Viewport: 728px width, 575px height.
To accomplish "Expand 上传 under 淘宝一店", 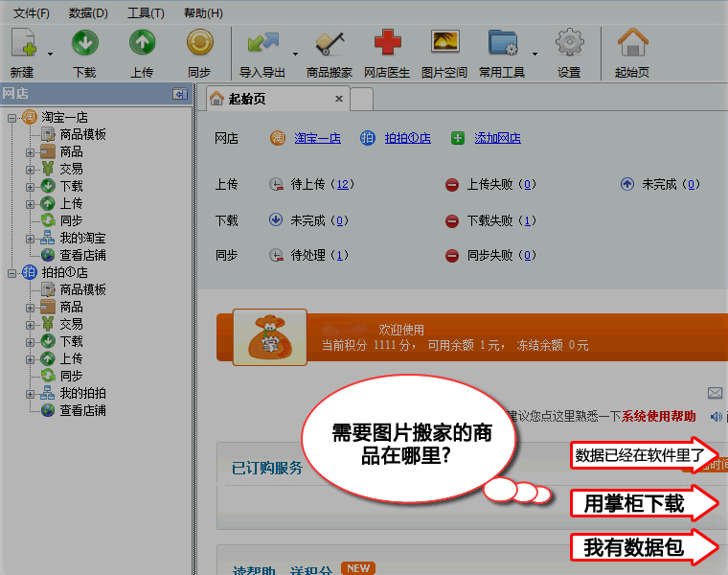I will pyautogui.click(x=31, y=204).
